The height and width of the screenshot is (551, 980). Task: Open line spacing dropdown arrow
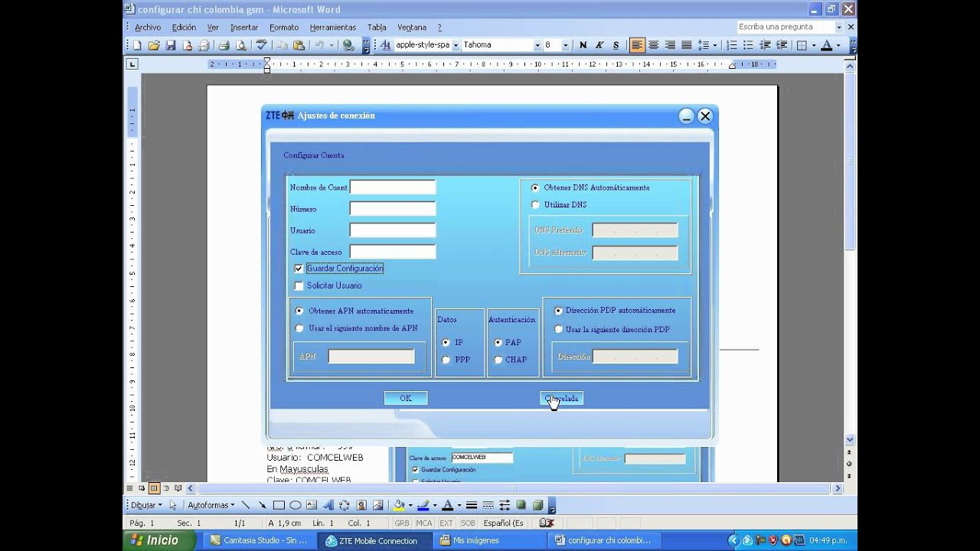point(715,45)
